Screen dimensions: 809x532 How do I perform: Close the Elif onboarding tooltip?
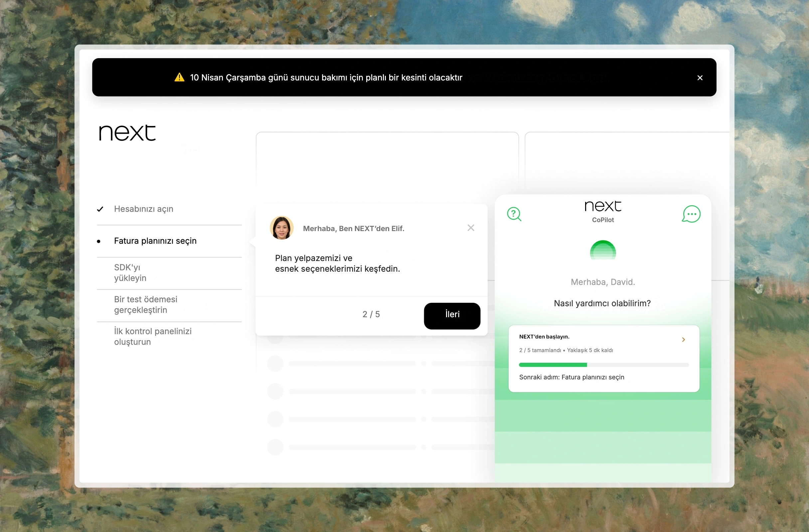[470, 228]
